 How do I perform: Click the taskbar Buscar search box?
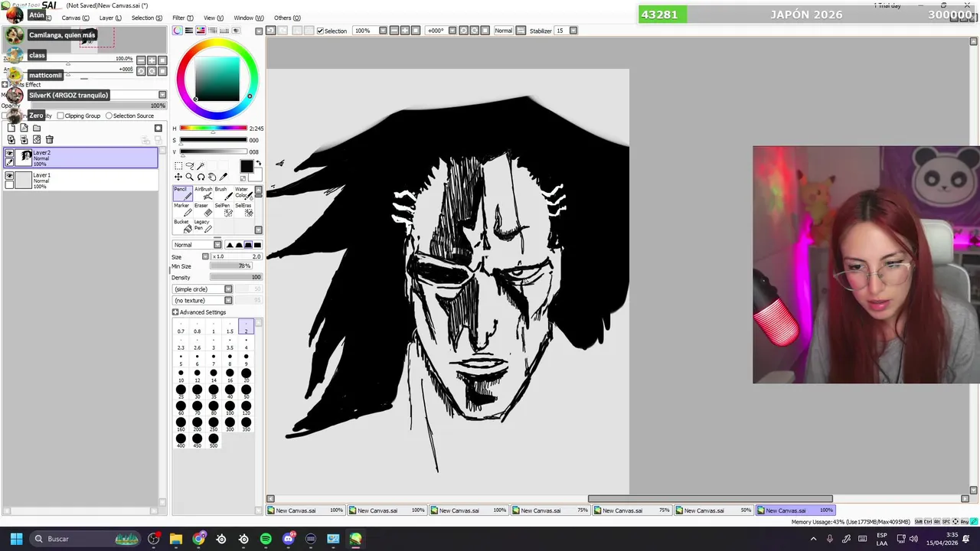tap(86, 539)
